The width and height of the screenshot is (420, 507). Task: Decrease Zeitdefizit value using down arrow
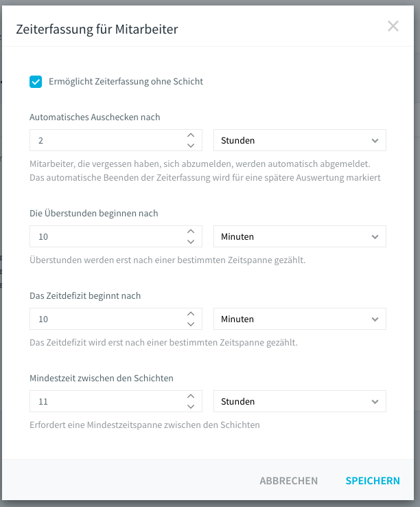[x=191, y=324]
